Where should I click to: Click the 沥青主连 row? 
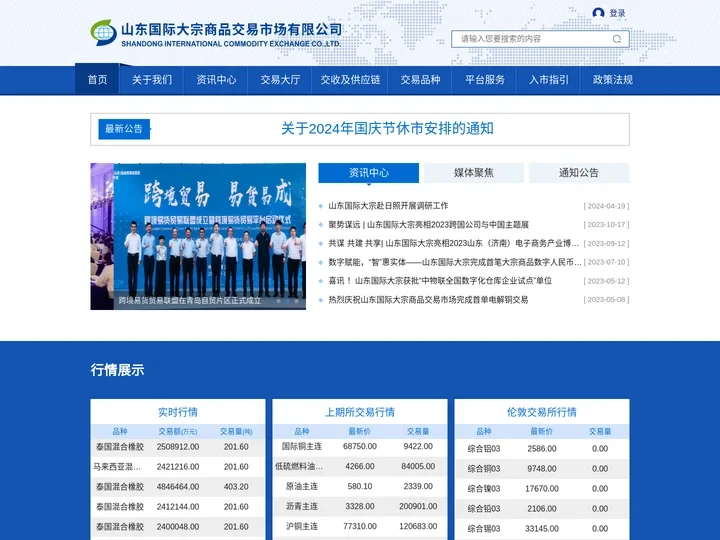(x=360, y=506)
